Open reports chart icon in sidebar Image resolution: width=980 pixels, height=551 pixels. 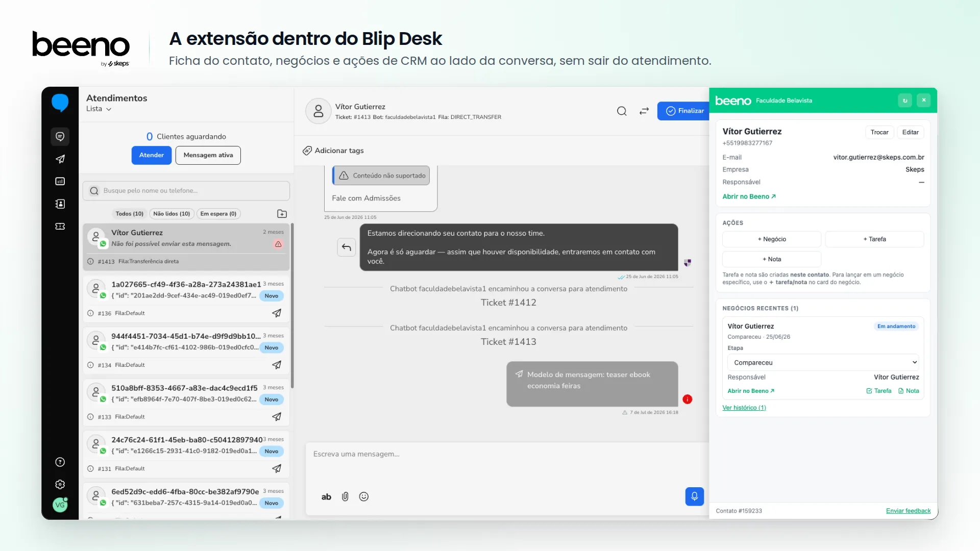[60, 181]
